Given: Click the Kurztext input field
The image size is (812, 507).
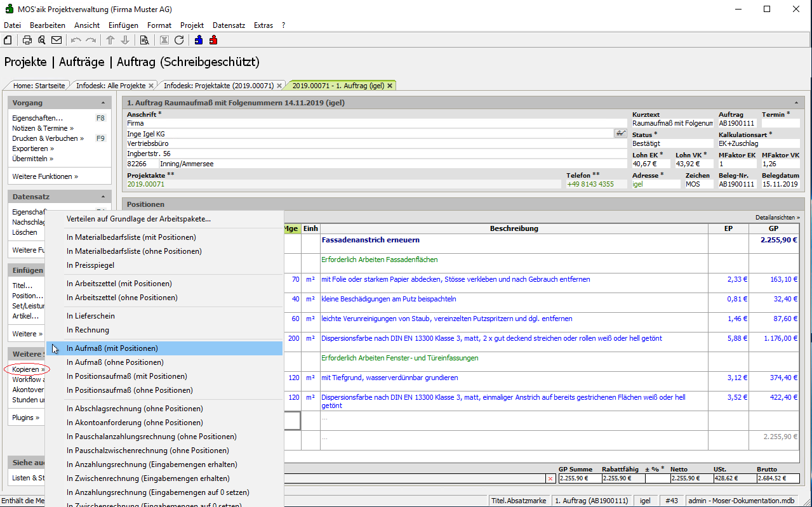Looking at the screenshot, I should coord(672,123).
